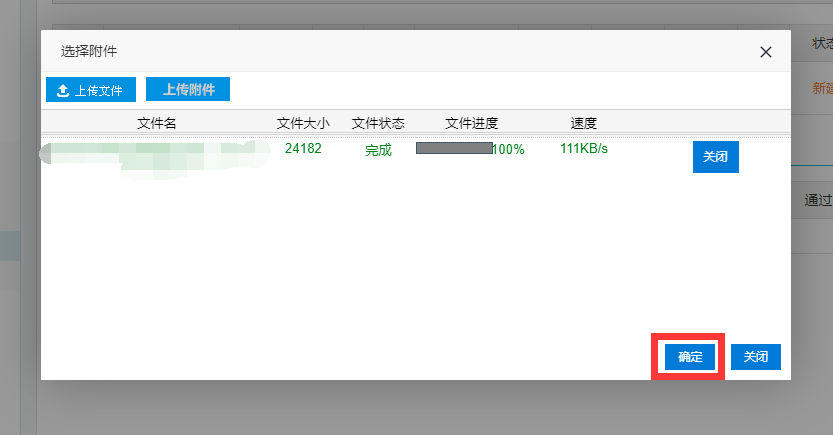Click 关闭 in the uploaded file row
The width and height of the screenshot is (833, 435).
[715, 157]
